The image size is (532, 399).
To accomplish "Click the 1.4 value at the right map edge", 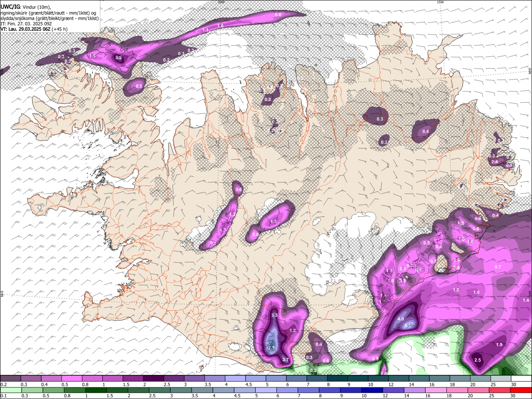I will coord(526,300).
